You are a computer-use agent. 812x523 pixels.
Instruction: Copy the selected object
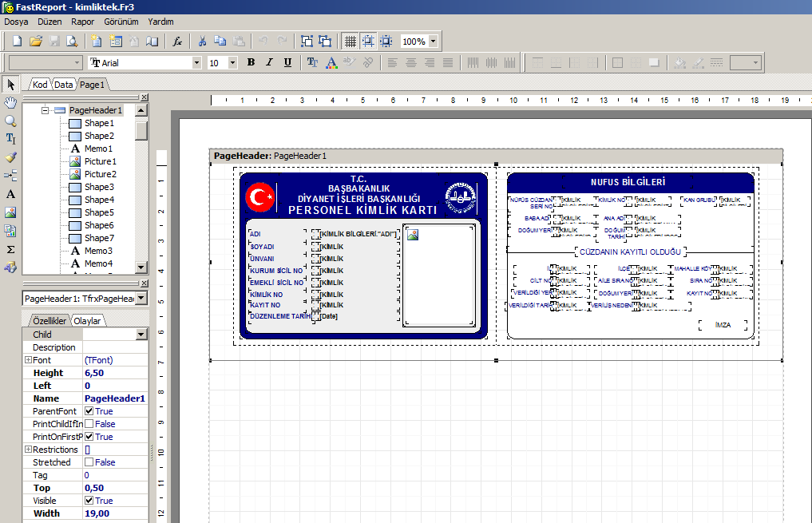coord(220,42)
